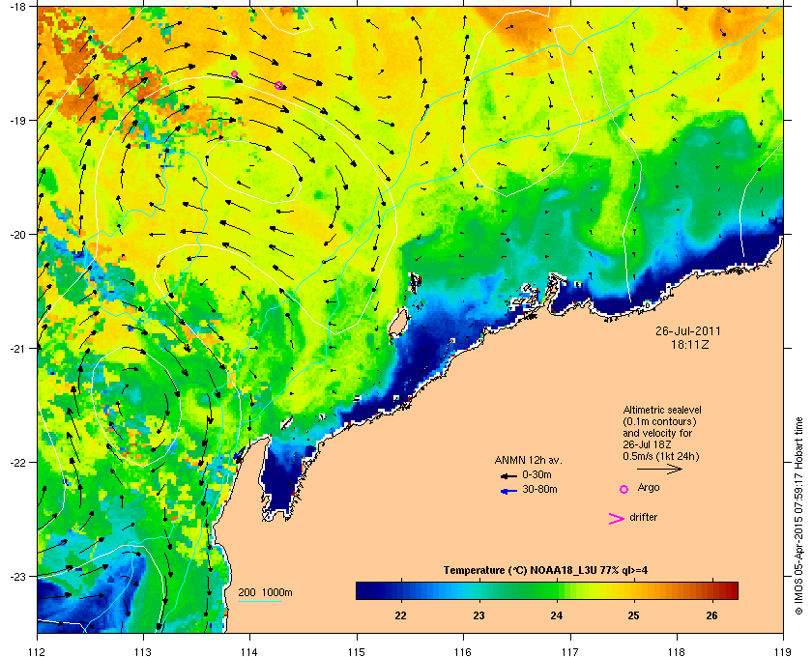Click longitude axis label 114
812x657 pixels.
pyautogui.click(x=250, y=652)
